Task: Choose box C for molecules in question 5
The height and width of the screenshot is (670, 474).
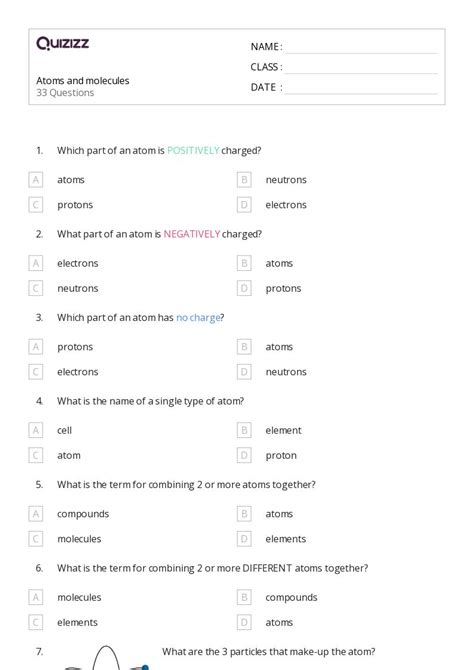Action: [x=35, y=539]
